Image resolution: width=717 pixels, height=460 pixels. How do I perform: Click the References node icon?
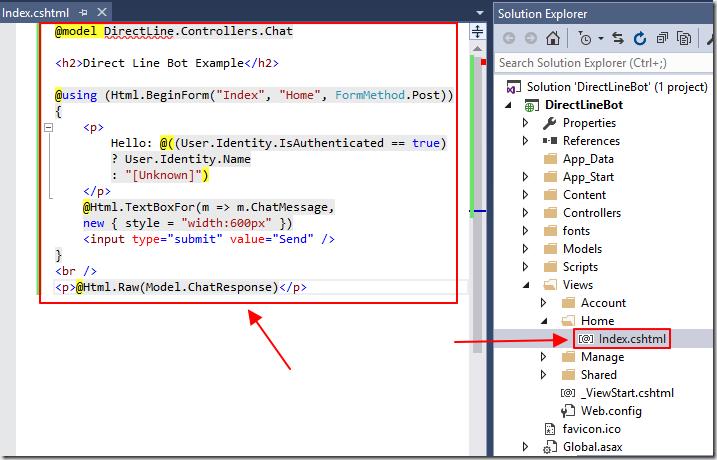550,141
